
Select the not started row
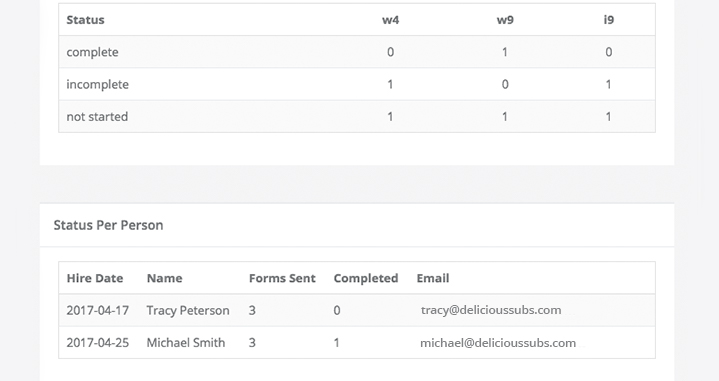pos(357,116)
